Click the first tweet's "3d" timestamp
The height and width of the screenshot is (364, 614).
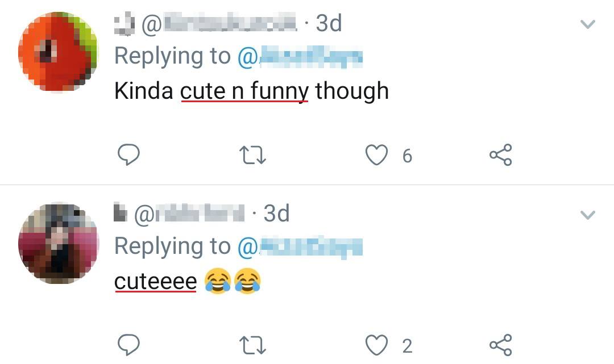[329, 24]
